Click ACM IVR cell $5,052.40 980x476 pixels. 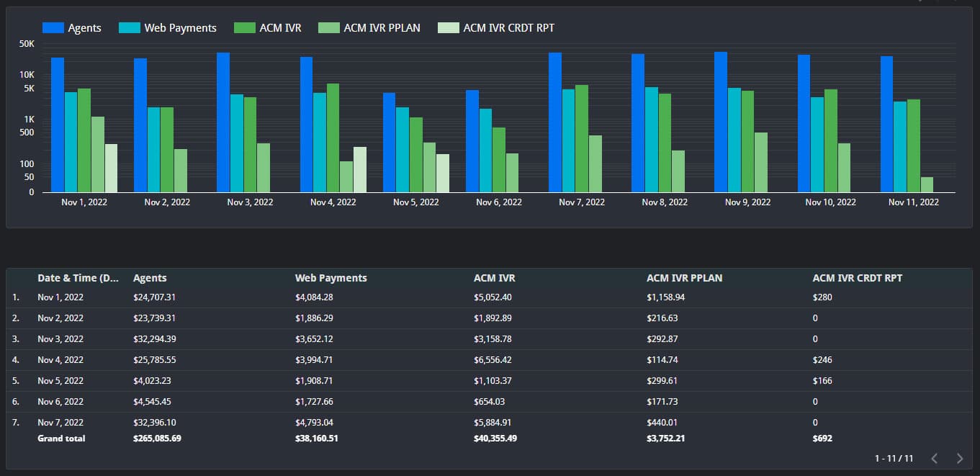click(493, 297)
